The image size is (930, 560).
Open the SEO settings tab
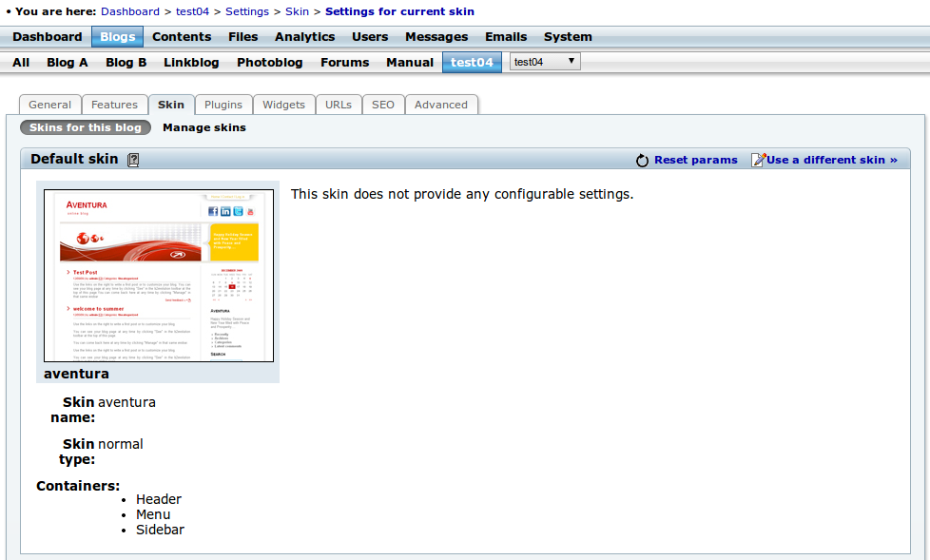pyautogui.click(x=383, y=105)
